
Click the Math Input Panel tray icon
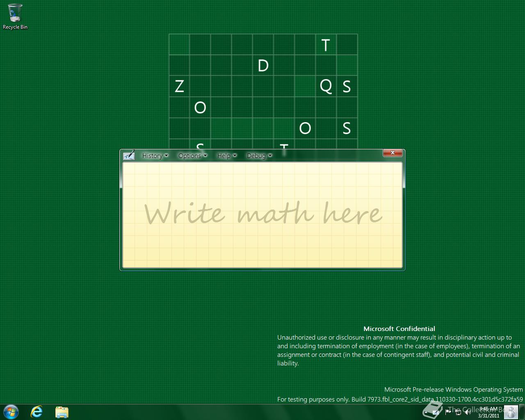(x=436, y=412)
